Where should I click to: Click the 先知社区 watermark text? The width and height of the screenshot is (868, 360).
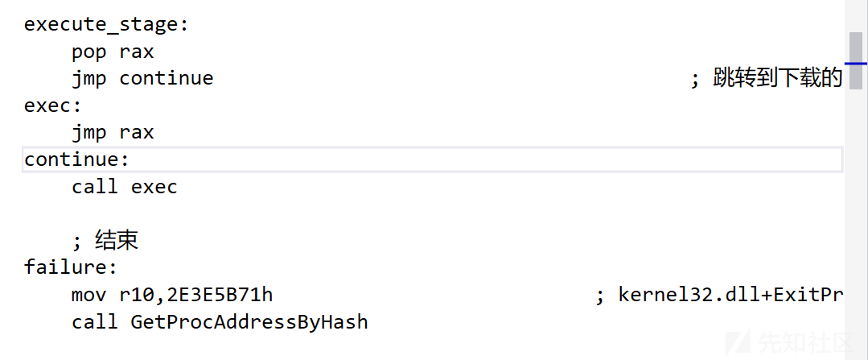pyautogui.click(x=805, y=342)
